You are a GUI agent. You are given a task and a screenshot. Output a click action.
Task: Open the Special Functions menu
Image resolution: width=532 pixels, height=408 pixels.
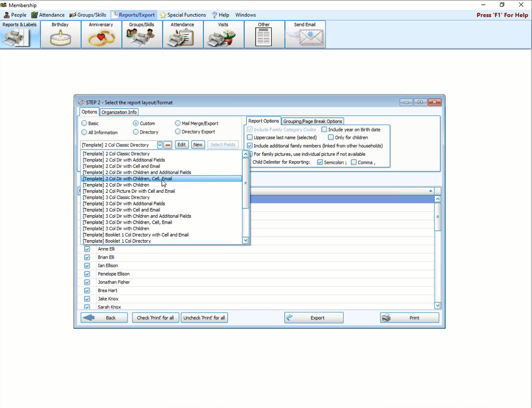coord(183,15)
